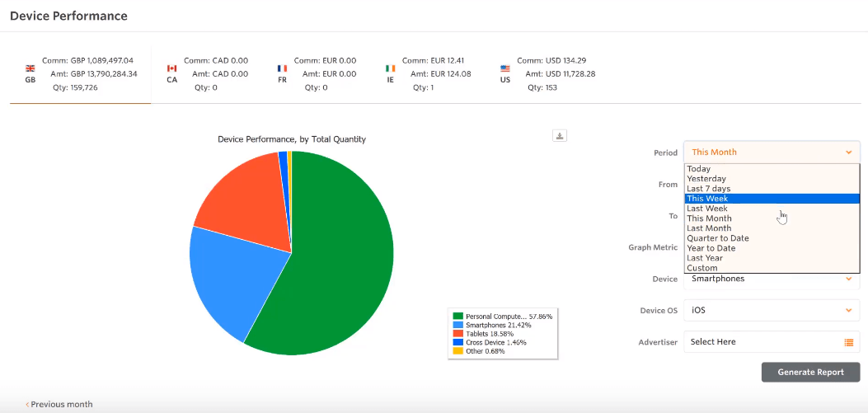Click the Ireland flag icon
Image resolution: width=868 pixels, height=413 pixels.
pyautogui.click(x=390, y=68)
